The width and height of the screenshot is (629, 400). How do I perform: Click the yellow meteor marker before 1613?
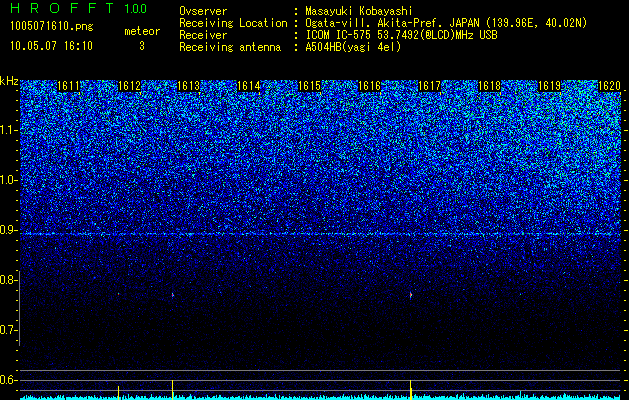tap(172, 389)
